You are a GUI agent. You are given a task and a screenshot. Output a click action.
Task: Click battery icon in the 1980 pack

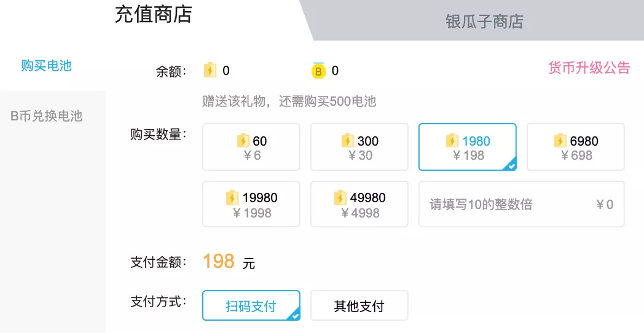coord(453,141)
